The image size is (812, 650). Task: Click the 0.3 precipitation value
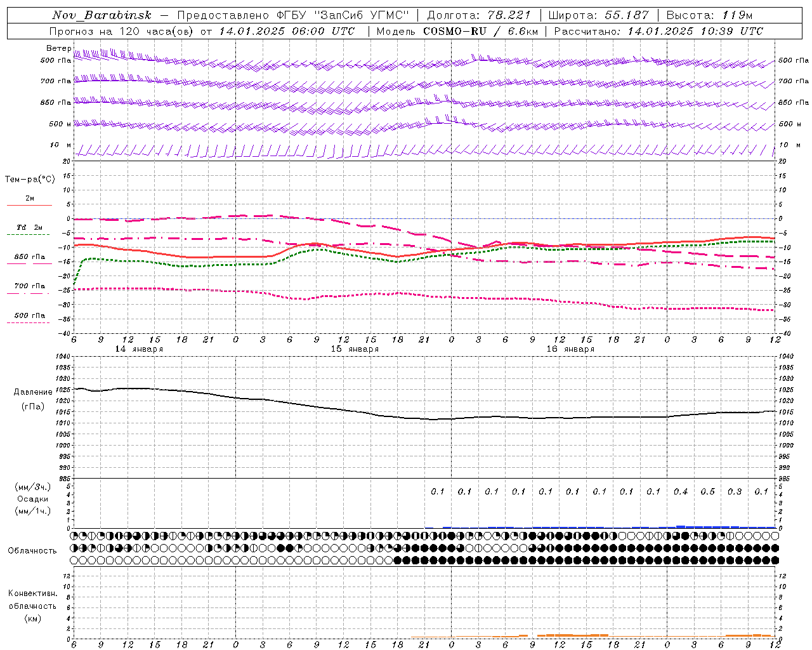pos(735,492)
